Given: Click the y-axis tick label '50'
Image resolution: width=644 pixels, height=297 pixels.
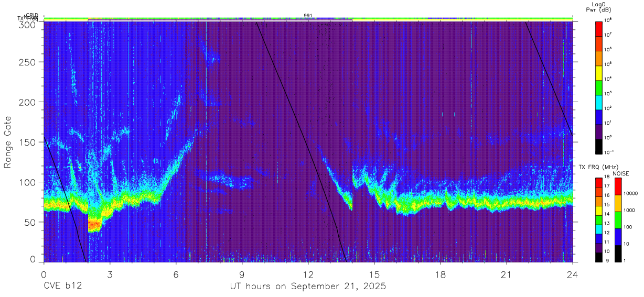Looking at the screenshot, I should (30, 222).
